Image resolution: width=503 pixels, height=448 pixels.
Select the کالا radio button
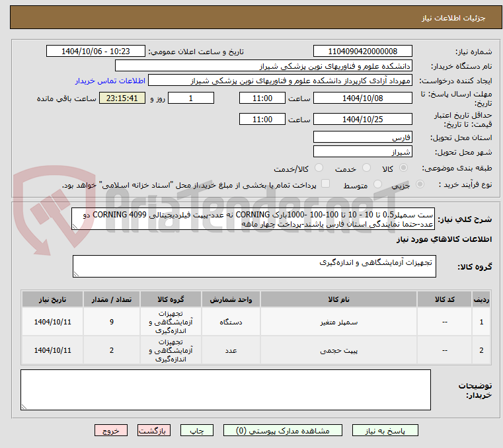pyautogui.click(x=403, y=168)
